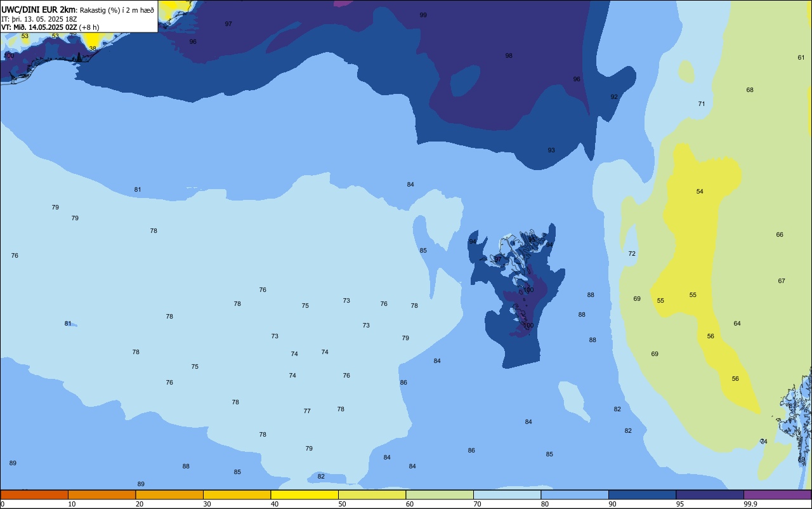
Task: Select the 93 humidity value on map
Action: [551, 150]
